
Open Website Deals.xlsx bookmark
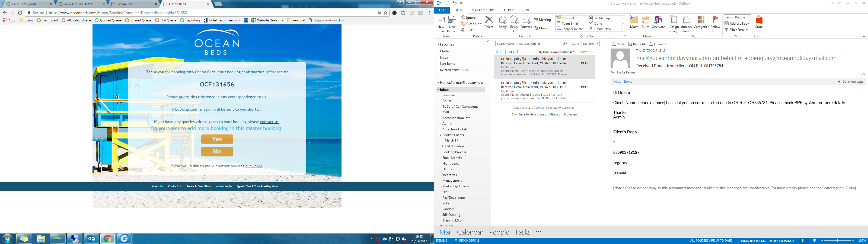(x=267, y=20)
